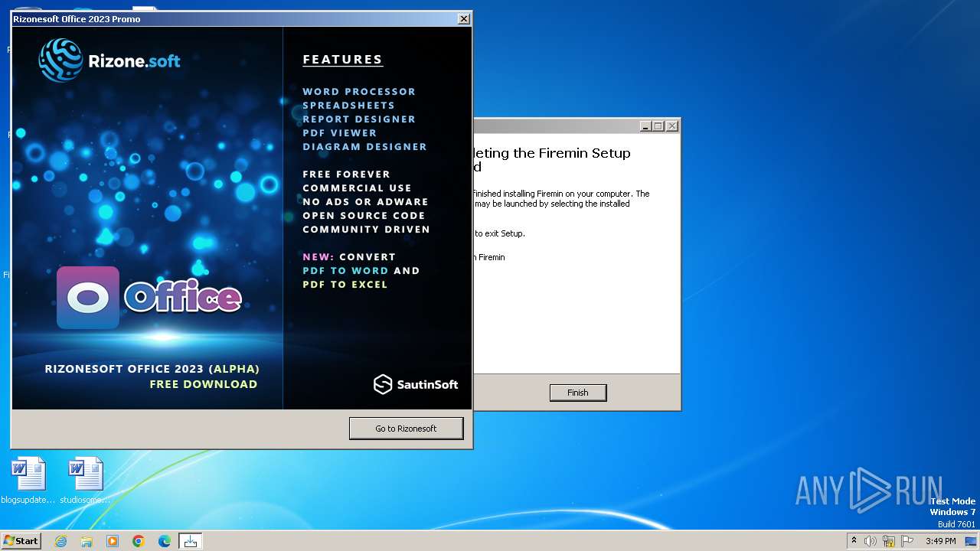This screenshot has height=551, width=980.
Task: Click the SPREADSHEETS feature text
Action: (x=348, y=105)
